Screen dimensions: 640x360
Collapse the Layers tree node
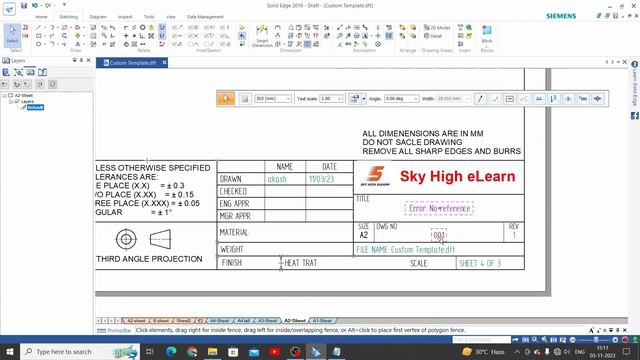(x=11, y=101)
